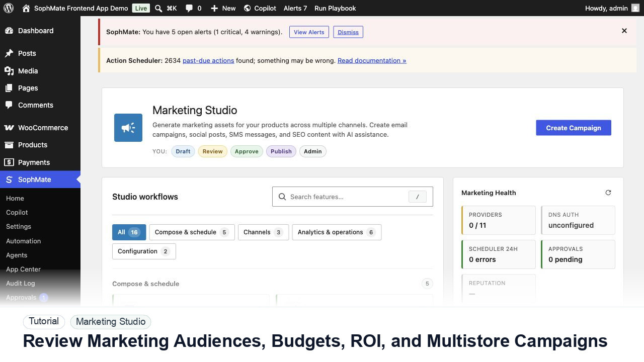Open the comments bubble in admin bar
This screenshot has width=644, height=362.
click(189, 9)
